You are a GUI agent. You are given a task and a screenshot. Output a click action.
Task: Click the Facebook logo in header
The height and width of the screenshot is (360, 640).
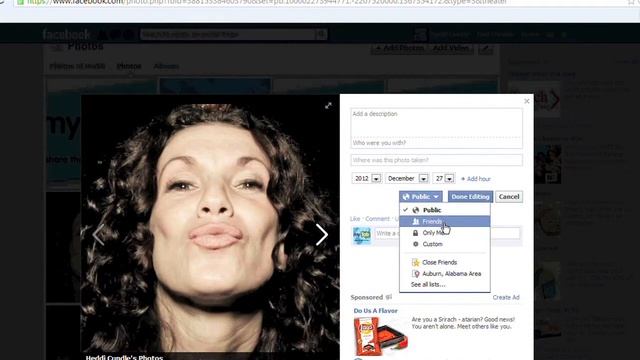coord(66,34)
